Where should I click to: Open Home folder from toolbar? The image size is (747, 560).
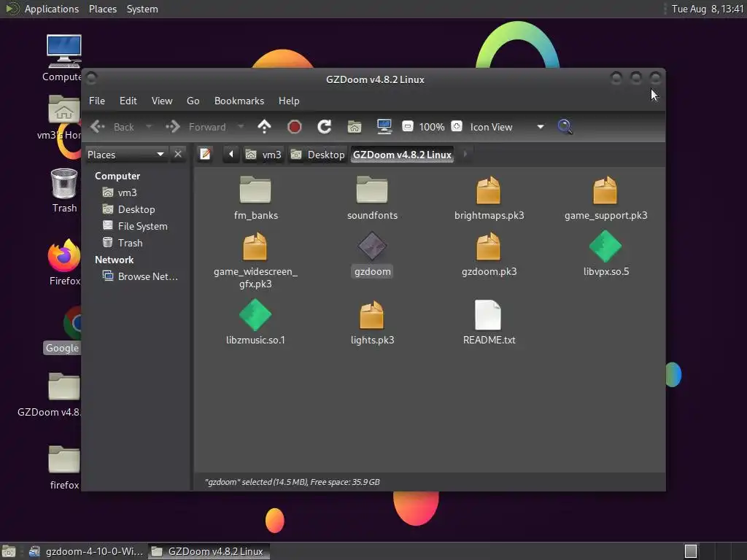click(x=355, y=127)
